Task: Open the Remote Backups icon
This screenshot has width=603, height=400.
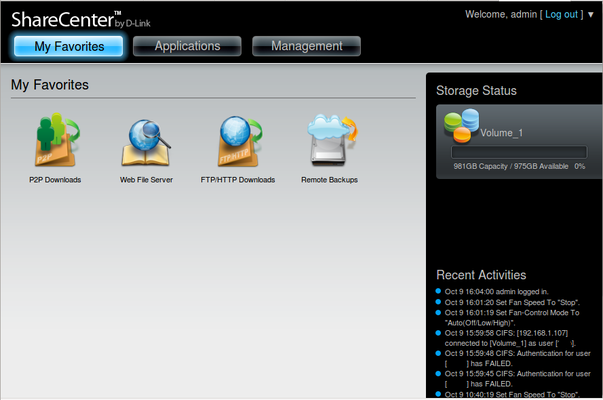Action: coord(332,140)
